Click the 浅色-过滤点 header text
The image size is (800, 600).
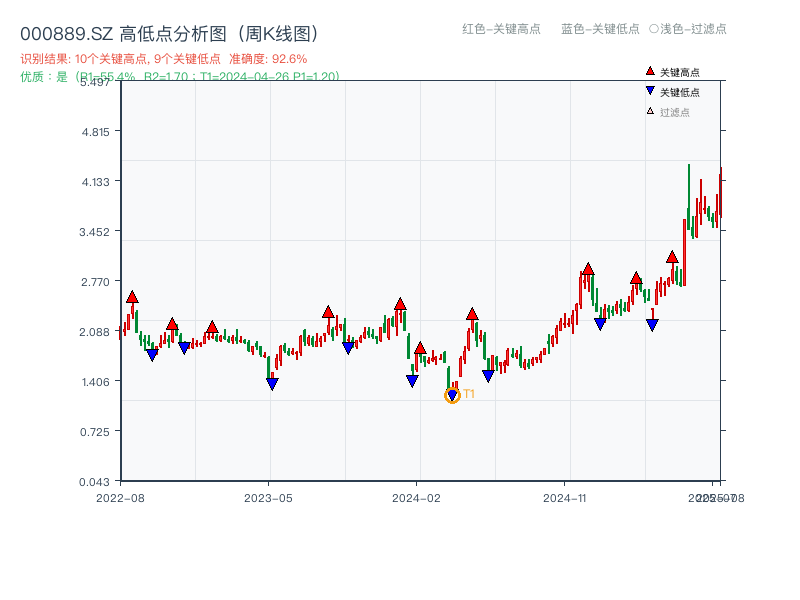click(x=693, y=29)
